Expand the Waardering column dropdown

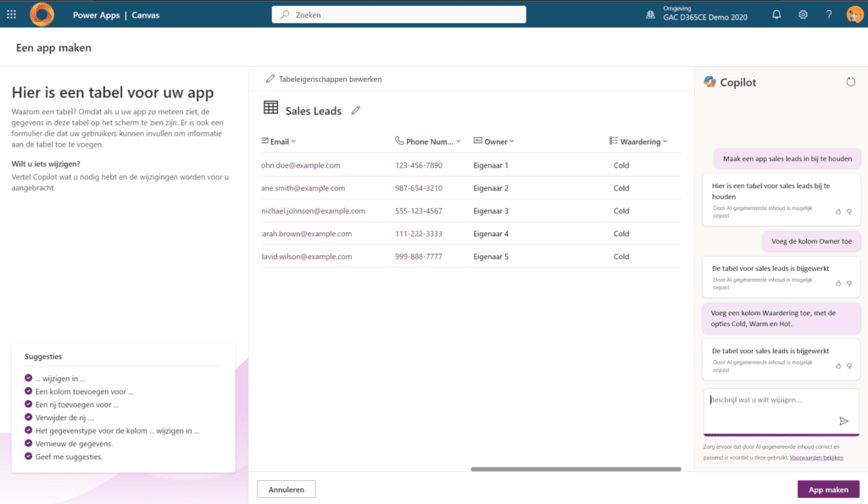[x=665, y=141]
